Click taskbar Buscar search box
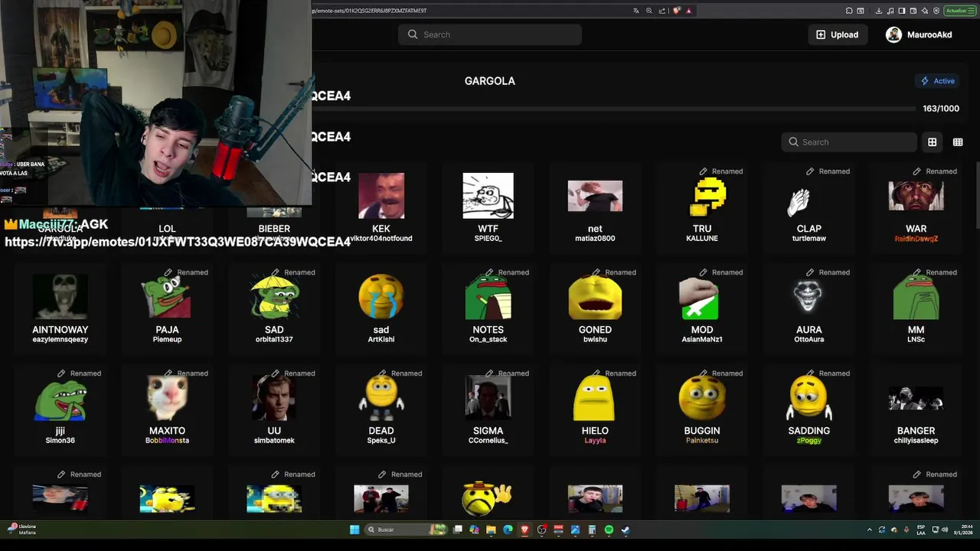The image size is (980, 551). point(406,530)
